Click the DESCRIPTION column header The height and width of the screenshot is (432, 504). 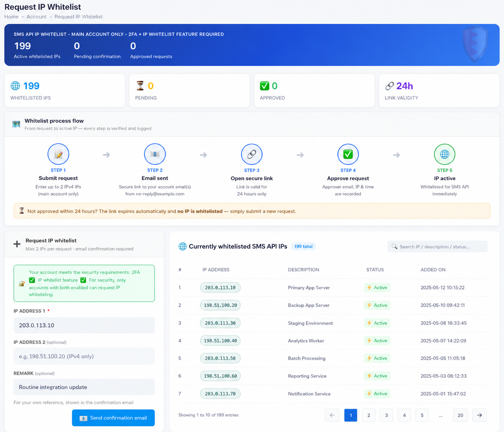tap(304, 270)
